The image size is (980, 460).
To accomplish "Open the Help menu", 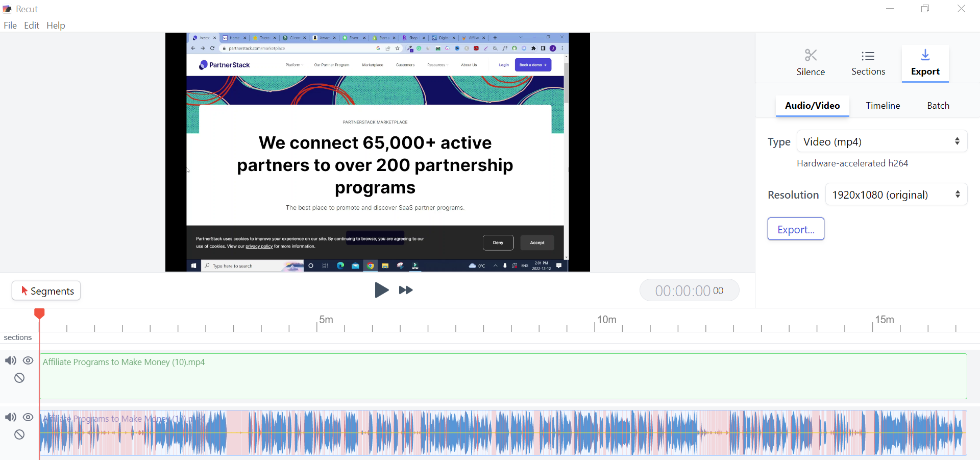I will (55, 25).
